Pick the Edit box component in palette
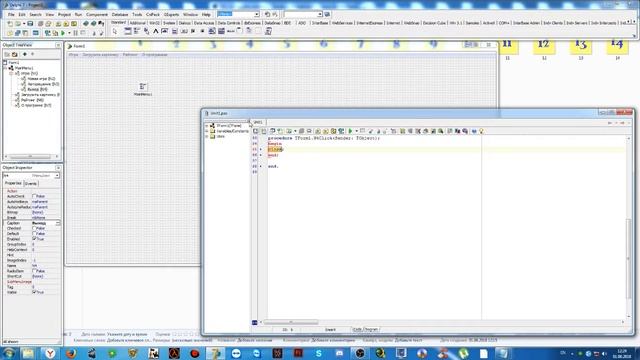This screenshot has height=360, width=640. [165, 31]
